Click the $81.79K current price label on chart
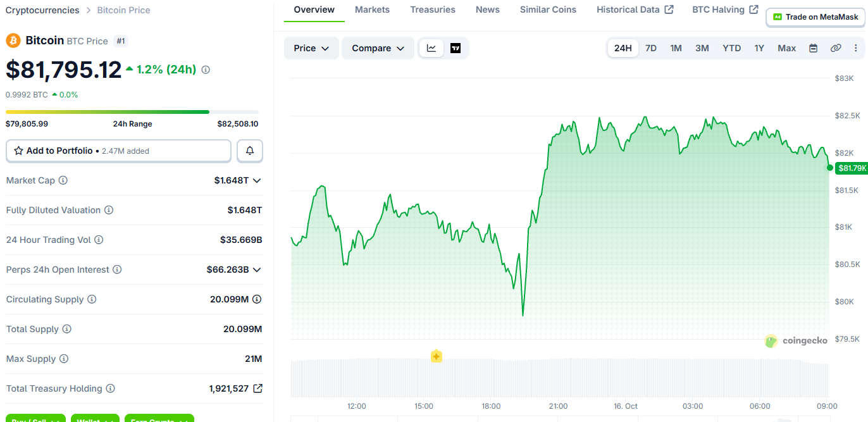868x422 pixels. [x=852, y=168]
